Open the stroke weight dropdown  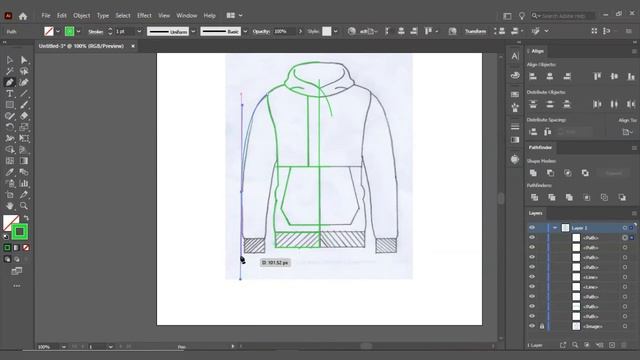tap(139, 31)
